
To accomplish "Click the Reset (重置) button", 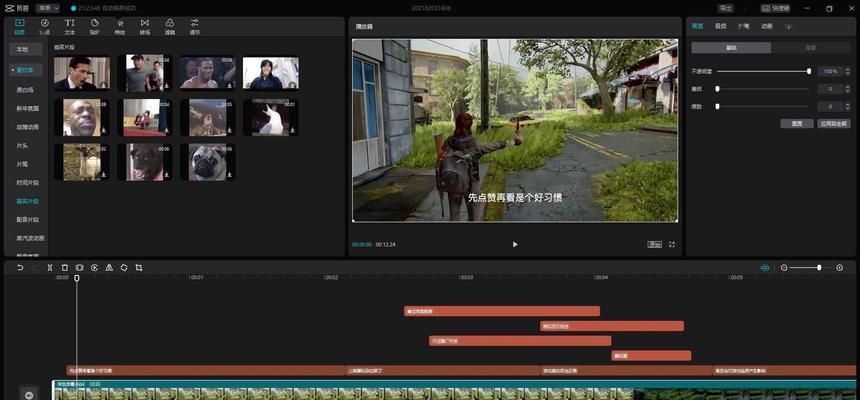I will point(797,124).
